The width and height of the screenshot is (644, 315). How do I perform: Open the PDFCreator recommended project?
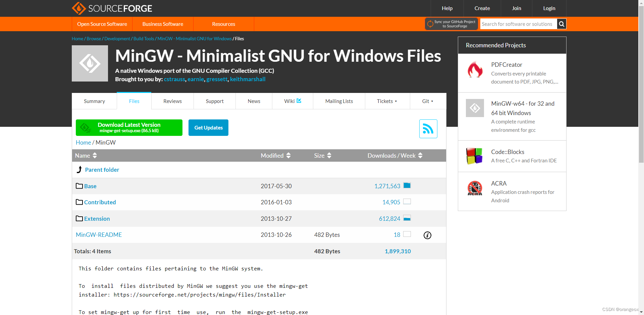(506, 65)
